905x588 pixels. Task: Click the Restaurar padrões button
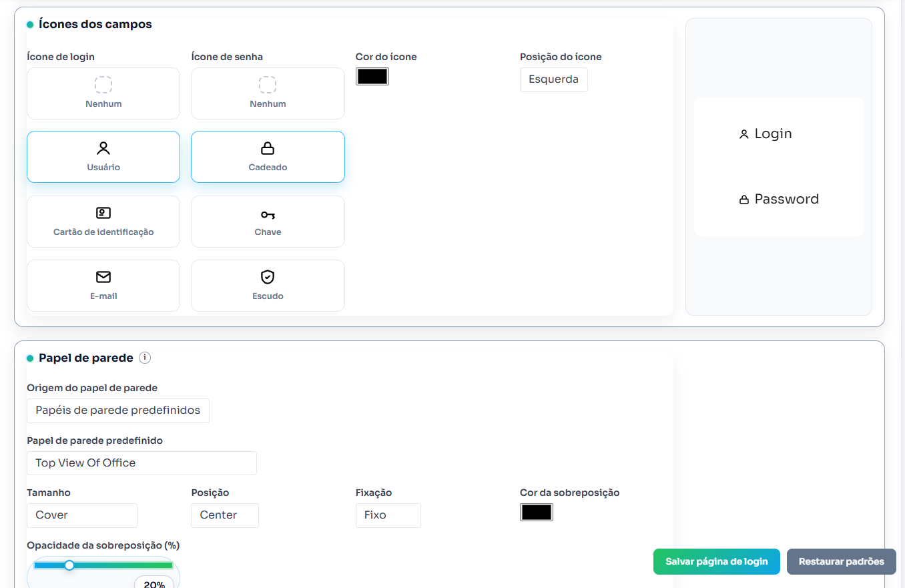tap(841, 561)
